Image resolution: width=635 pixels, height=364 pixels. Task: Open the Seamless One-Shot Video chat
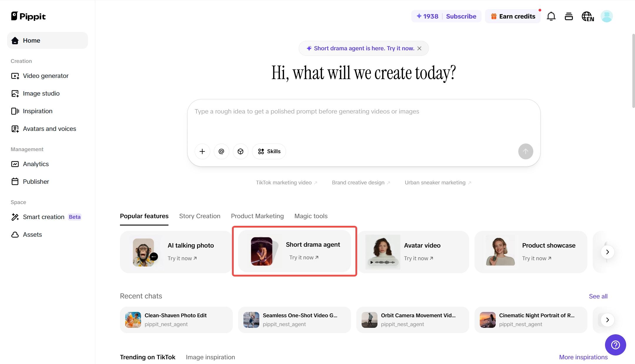point(294,320)
